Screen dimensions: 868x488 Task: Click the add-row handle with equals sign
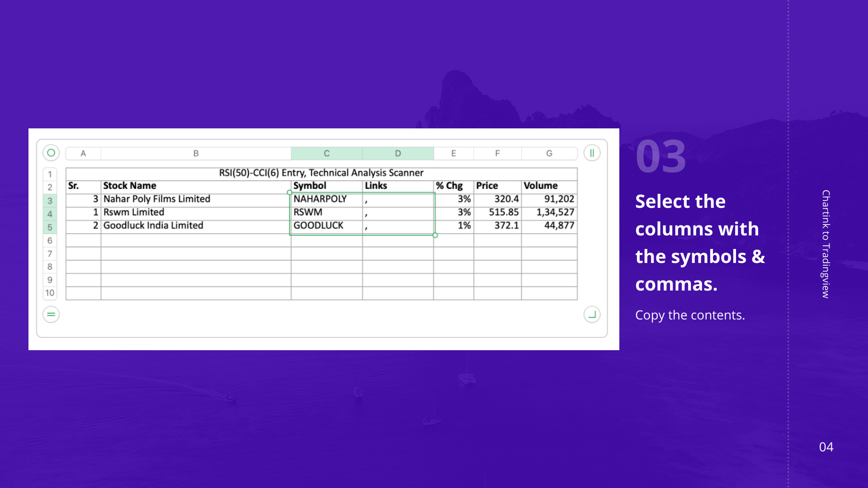[x=51, y=314]
